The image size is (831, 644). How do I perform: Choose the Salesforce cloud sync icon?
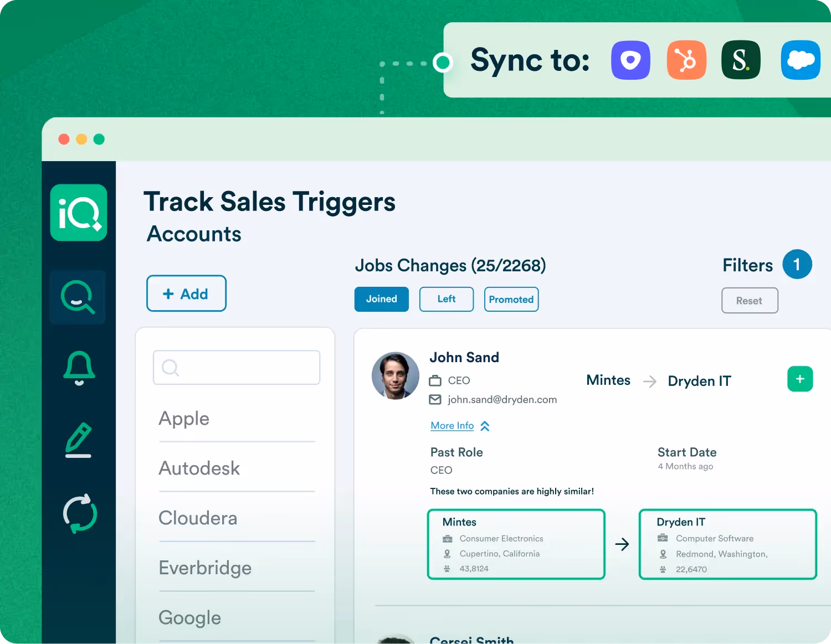pyautogui.click(x=800, y=60)
